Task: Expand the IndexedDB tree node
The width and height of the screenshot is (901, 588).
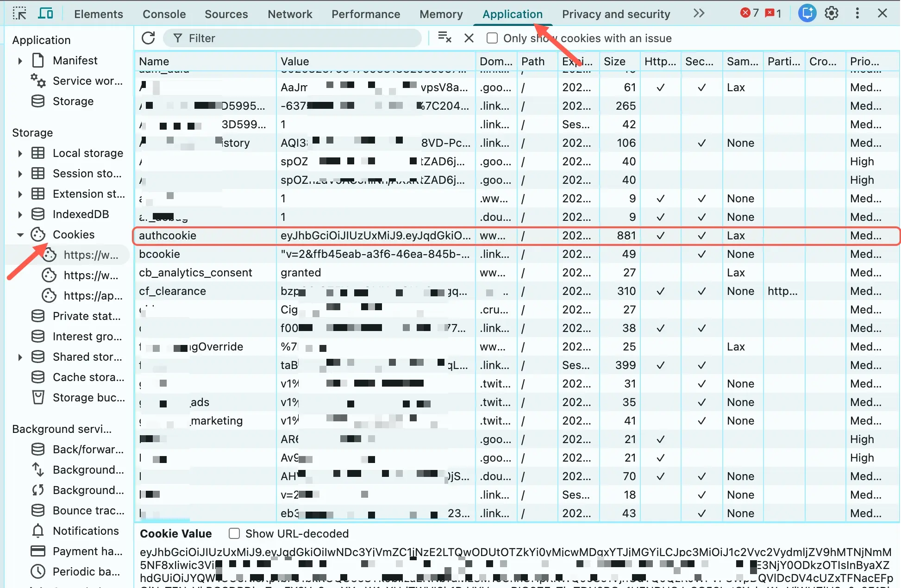Action: [x=20, y=214]
